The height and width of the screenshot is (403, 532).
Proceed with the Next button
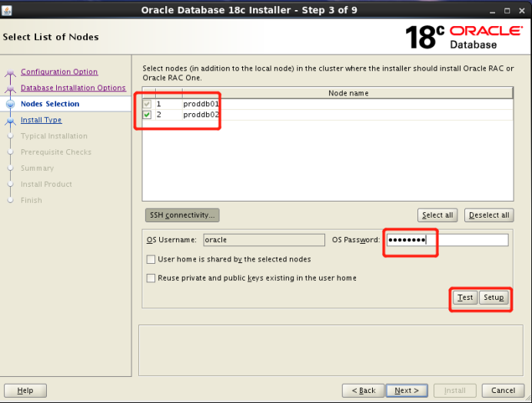click(x=407, y=391)
